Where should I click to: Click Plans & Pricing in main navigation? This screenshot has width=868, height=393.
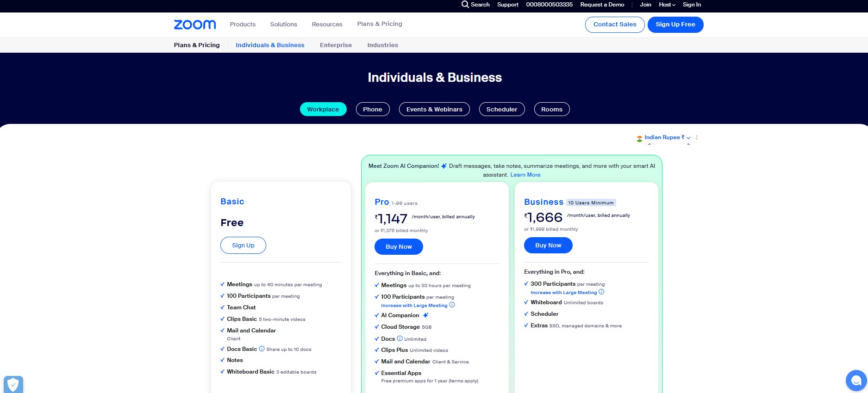380,24
